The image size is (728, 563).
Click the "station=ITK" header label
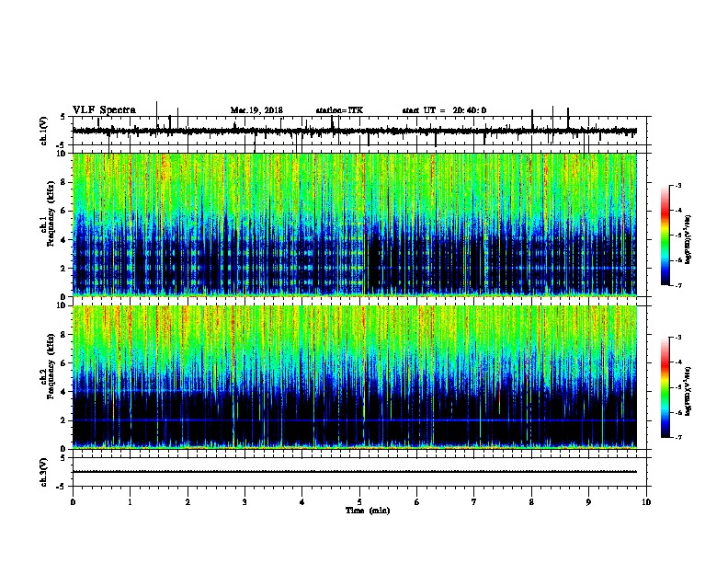click(x=339, y=110)
